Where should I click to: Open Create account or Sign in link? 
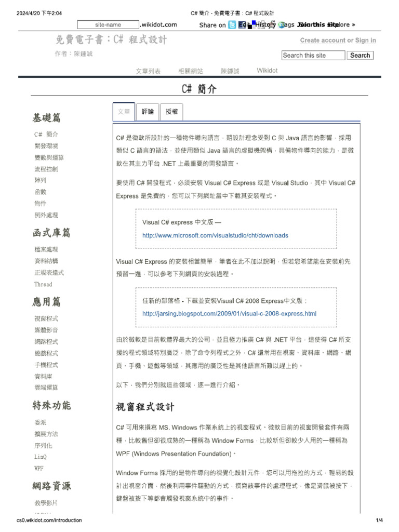pyautogui.click(x=338, y=40)
